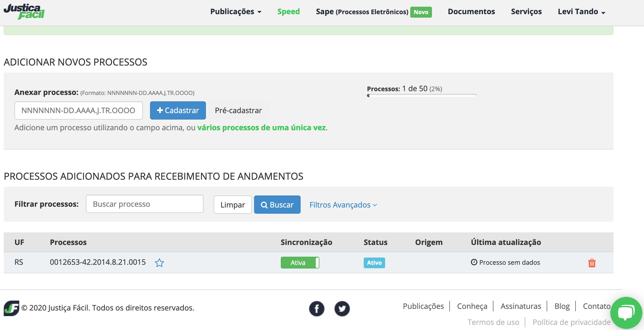Mark process 0012653-42.2014.8.21.0015 as favorite star
Image resolution: width=644 pixels, height=330 pixels.
point(159,263)
